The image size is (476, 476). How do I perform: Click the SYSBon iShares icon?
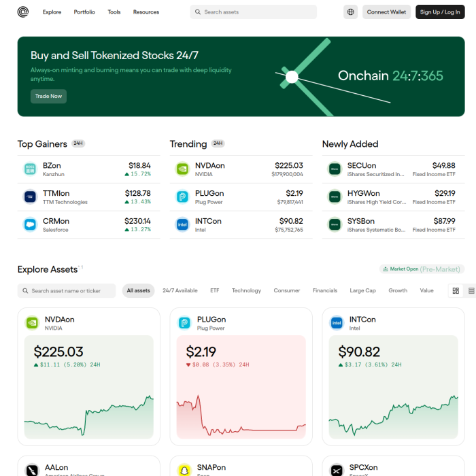[x=335, y=224]
